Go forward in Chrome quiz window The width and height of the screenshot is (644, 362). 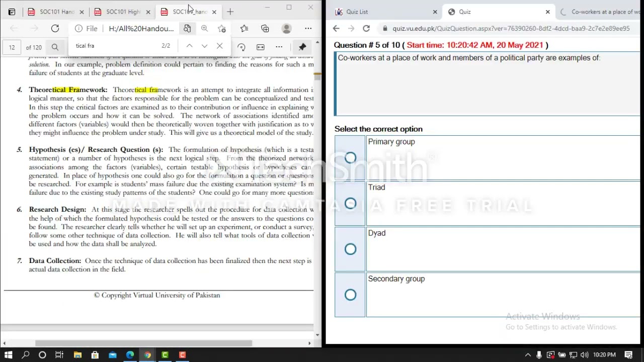click(x=351, y=29)
